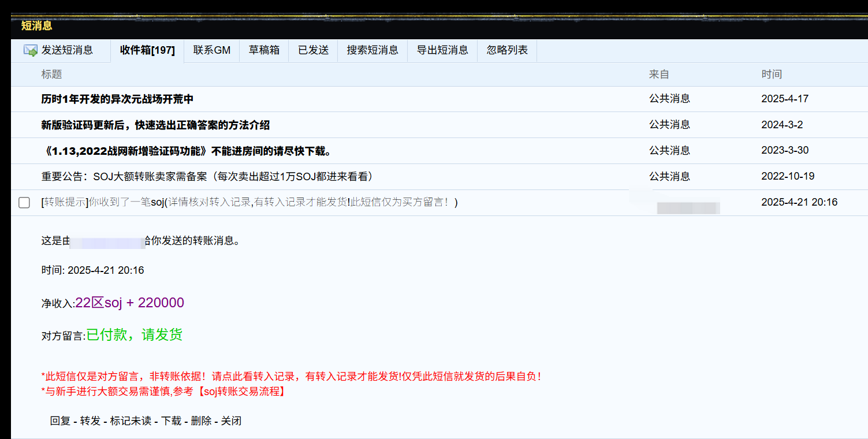Click 转发 to forward the message

[90, 421]
